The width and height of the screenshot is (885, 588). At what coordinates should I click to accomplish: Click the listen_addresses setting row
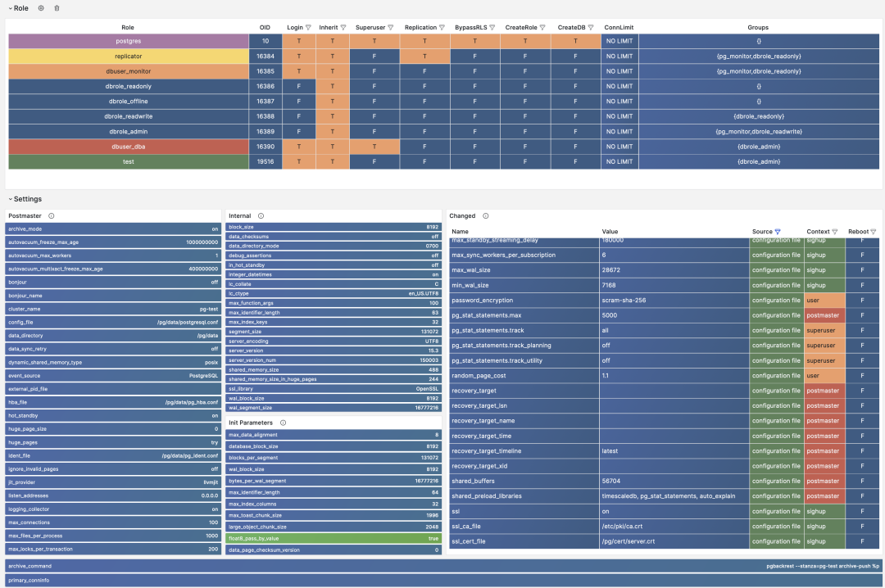click(113, 495)
